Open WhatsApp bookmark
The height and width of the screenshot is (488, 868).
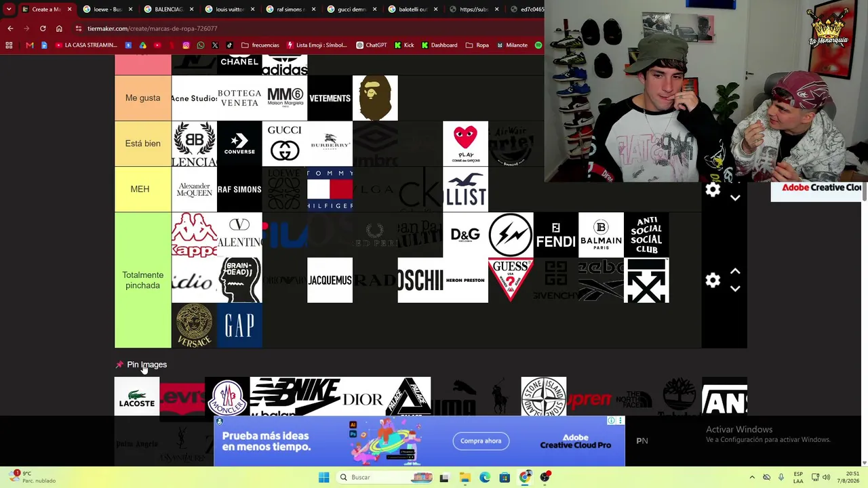coord(201,45)
